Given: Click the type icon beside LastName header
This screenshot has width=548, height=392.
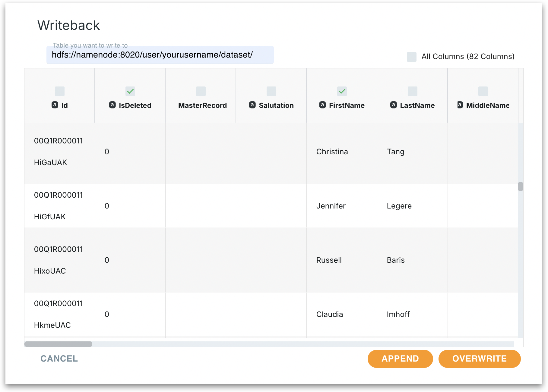Looking at the screenshot, I should pyautogui.click(x=393, y=105).
